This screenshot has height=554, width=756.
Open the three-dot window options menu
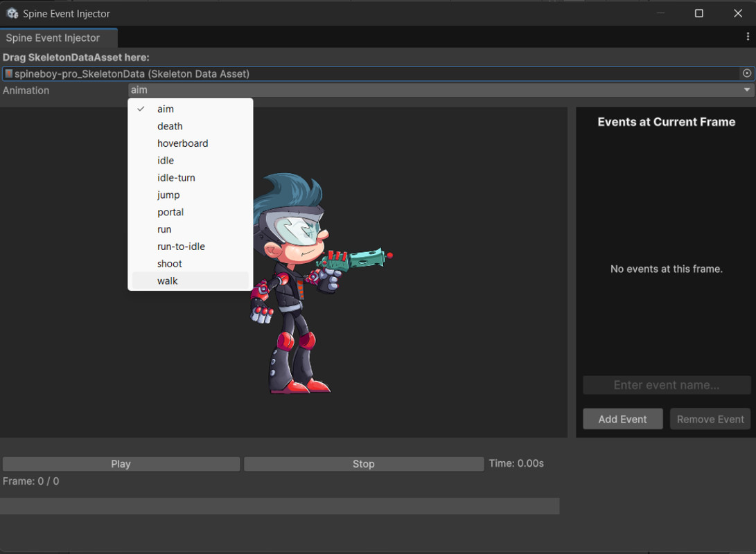[747, 37]
